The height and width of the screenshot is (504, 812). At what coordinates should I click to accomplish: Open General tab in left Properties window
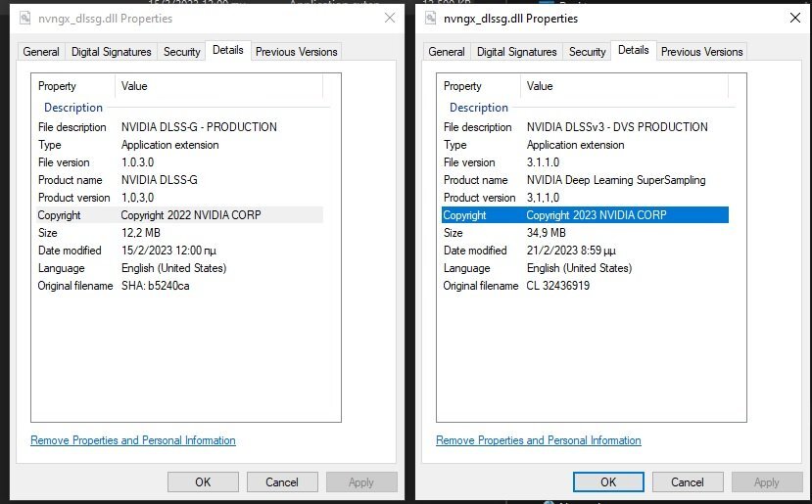click(x=41, y=52)
